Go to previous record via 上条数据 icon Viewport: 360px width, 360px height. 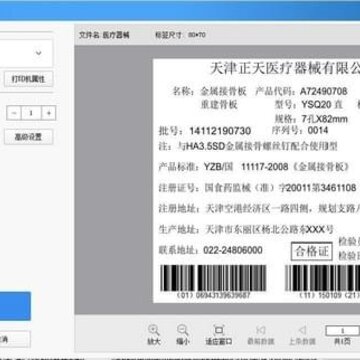[302, 330]
